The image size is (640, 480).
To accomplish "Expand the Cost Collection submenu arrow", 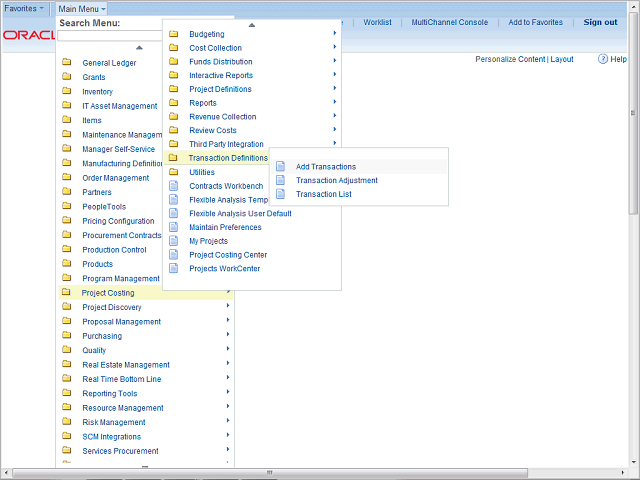I will pyautogui.click(x=335, y=47).
